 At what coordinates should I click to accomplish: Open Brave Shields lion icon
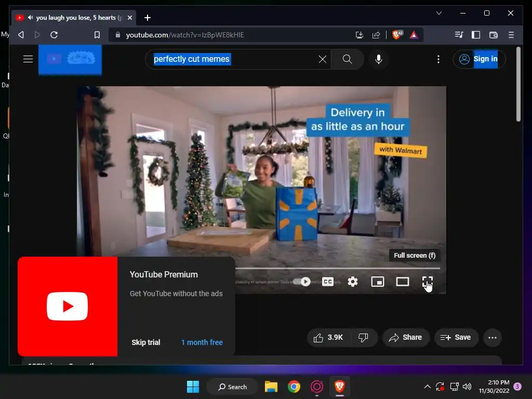397,35
